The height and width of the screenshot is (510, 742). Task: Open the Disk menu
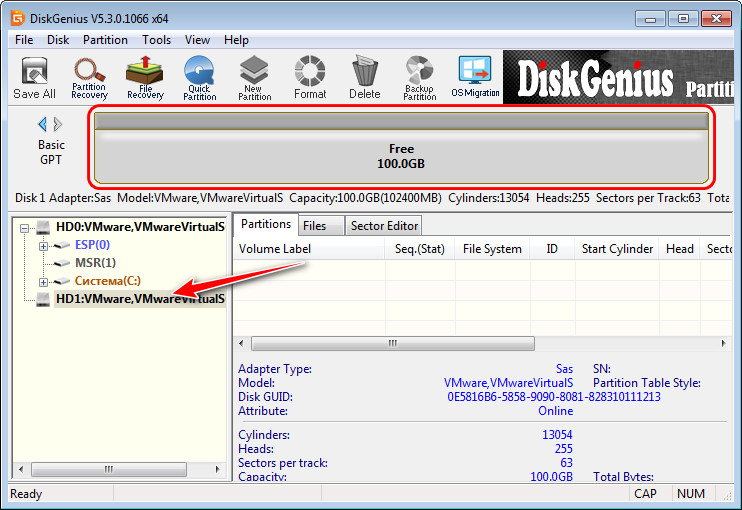(x=58, y=40)
